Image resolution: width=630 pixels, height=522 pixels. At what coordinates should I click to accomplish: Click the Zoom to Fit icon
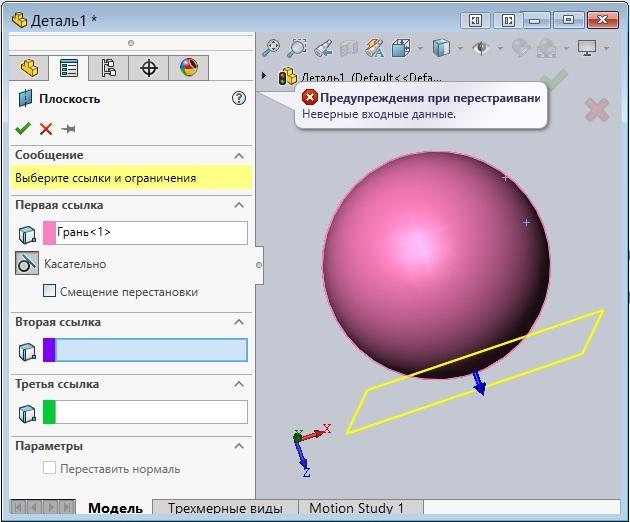coord(271,48)
